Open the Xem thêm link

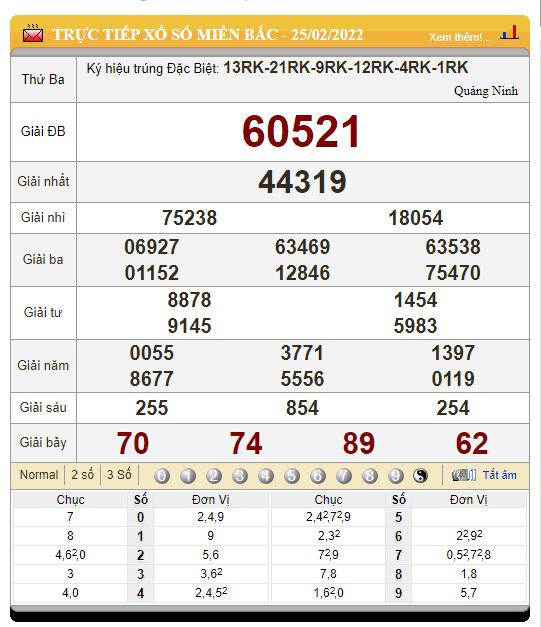(460, 37)
